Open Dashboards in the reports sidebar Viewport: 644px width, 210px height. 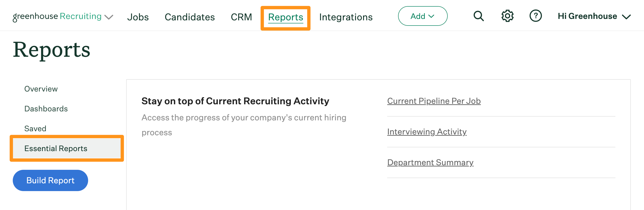(x=46, y=109)
